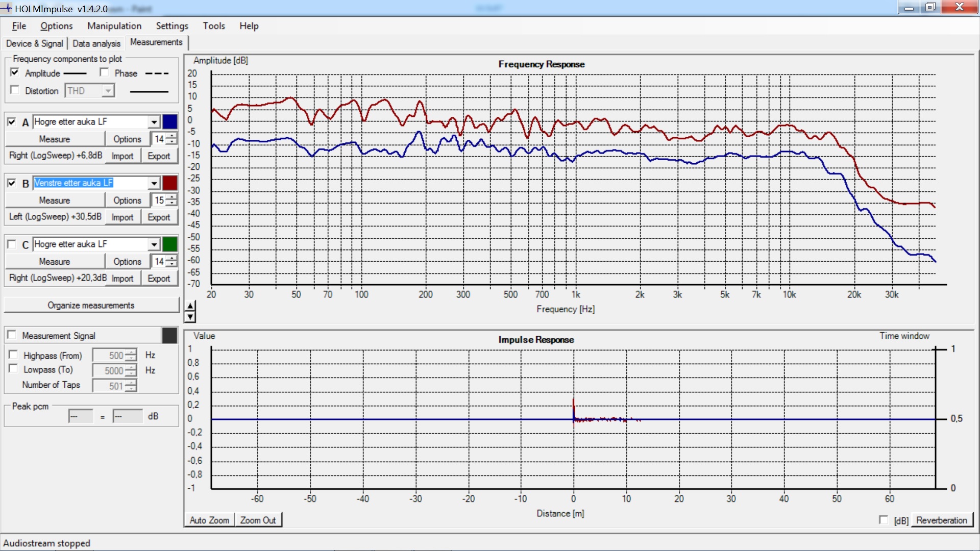
Task: Decrease measurement A number with down spinner
Action: (171, 142)
